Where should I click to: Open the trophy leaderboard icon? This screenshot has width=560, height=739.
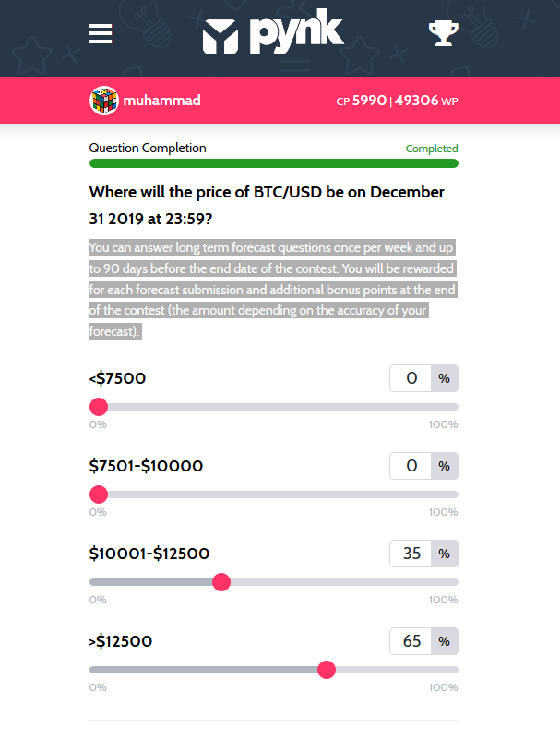pyautogui.click(x=443, y=33)
